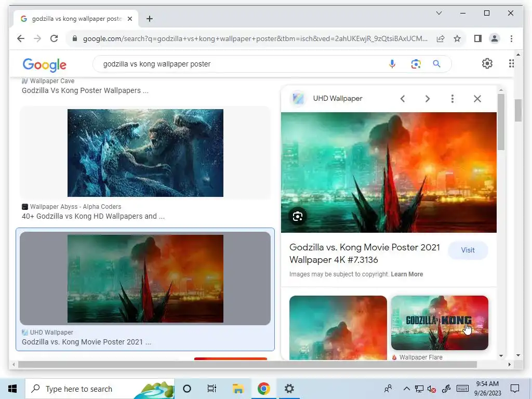Start voice search microphone
Screen dimensions: 532x399
coord(392,64)
